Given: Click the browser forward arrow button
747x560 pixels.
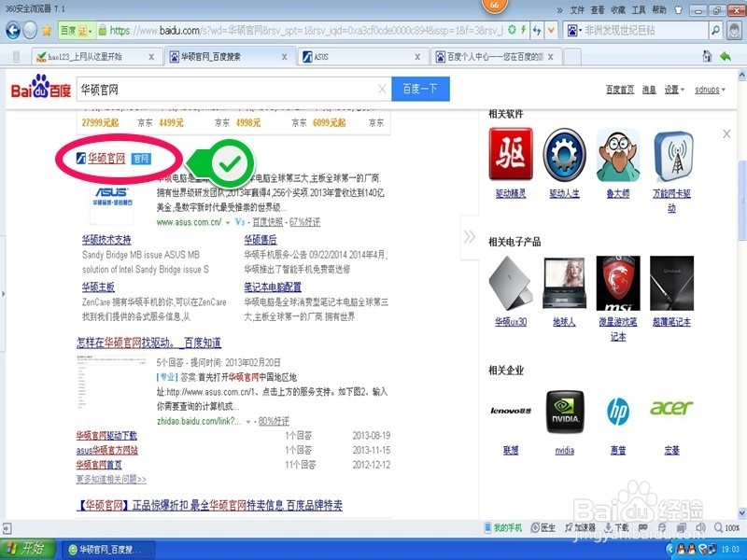Looking at the screenshot, I should tap(30, 31).
